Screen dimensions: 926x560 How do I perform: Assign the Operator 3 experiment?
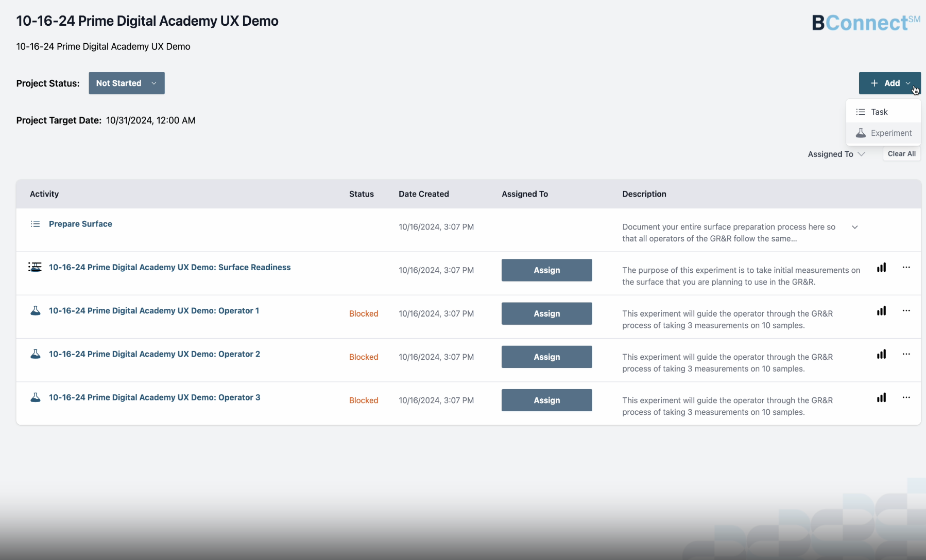point(546,400)
